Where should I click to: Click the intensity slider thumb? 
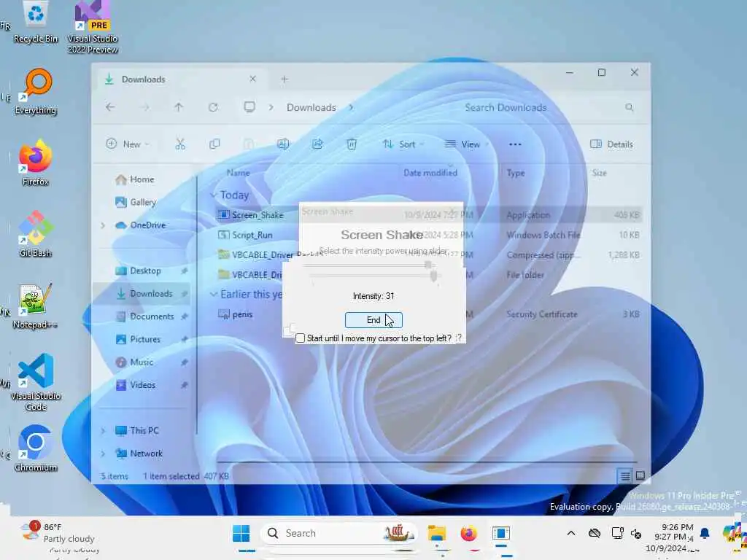(433, 276)
